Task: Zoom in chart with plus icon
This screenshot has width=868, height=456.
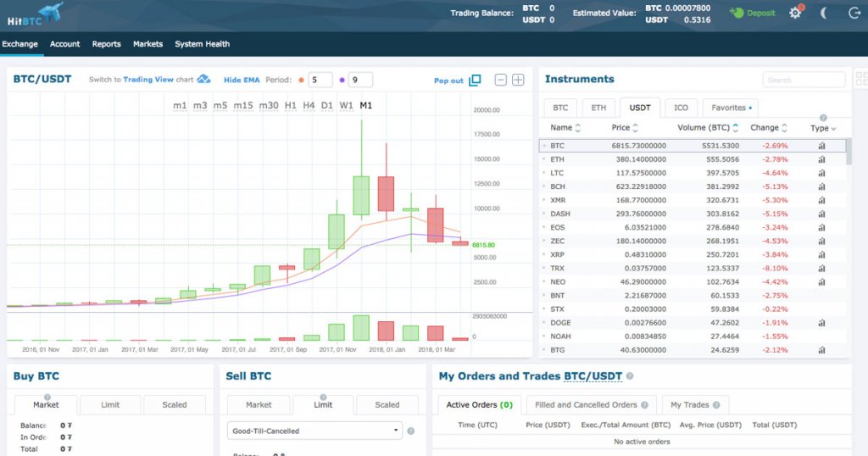Action: pyautogui.click(x=518, y=80)
